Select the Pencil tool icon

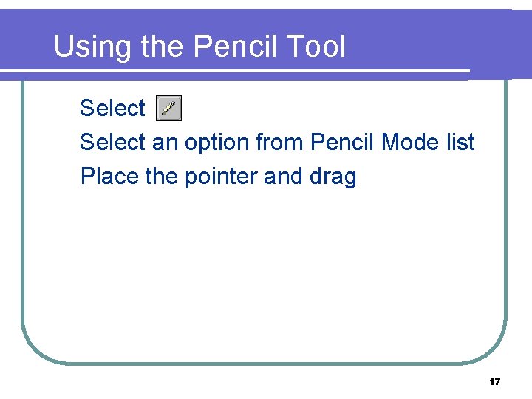pos(168,108)
